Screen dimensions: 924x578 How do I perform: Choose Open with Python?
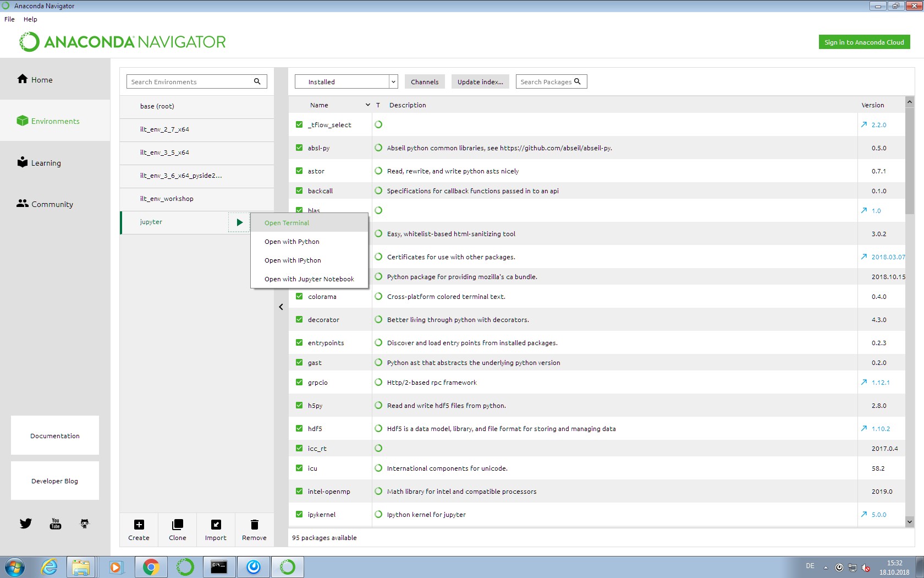pos(309,242)
